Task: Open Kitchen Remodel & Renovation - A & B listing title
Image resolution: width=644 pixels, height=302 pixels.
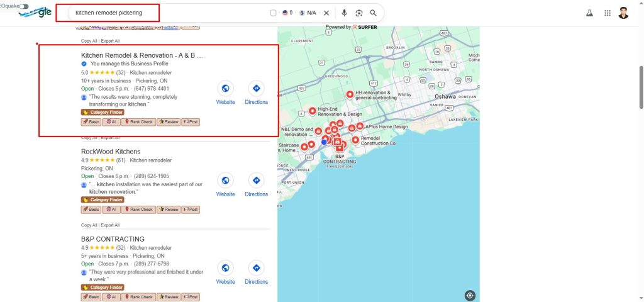Action: [142, 55]
